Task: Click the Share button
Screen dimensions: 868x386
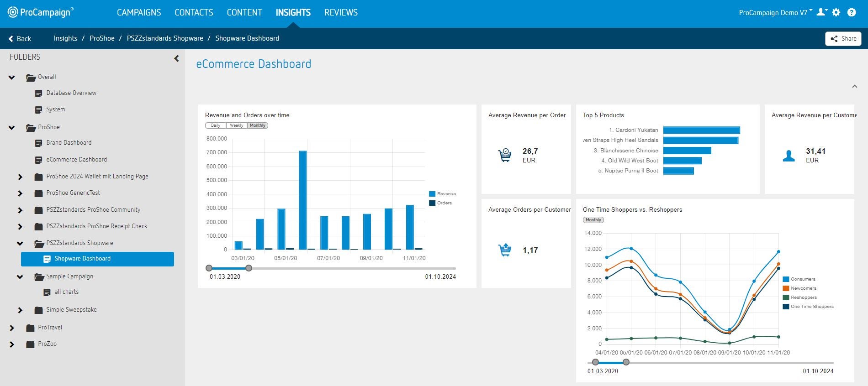Action: [x=843, y=39]
